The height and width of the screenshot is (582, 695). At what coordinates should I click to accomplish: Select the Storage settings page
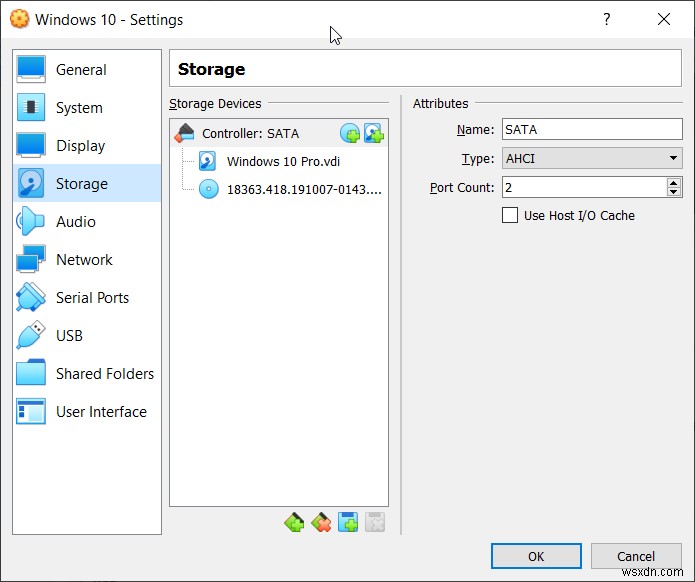[x=87, y=184]
